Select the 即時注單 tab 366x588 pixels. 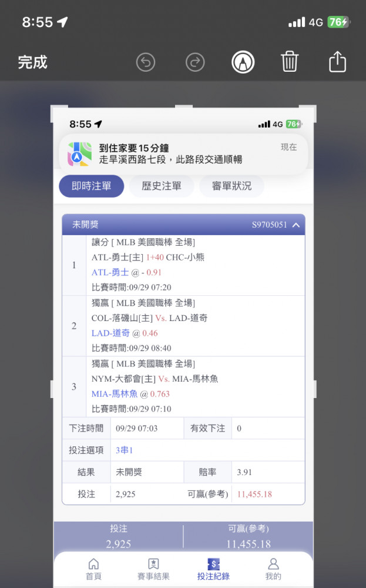pos(92,186)
